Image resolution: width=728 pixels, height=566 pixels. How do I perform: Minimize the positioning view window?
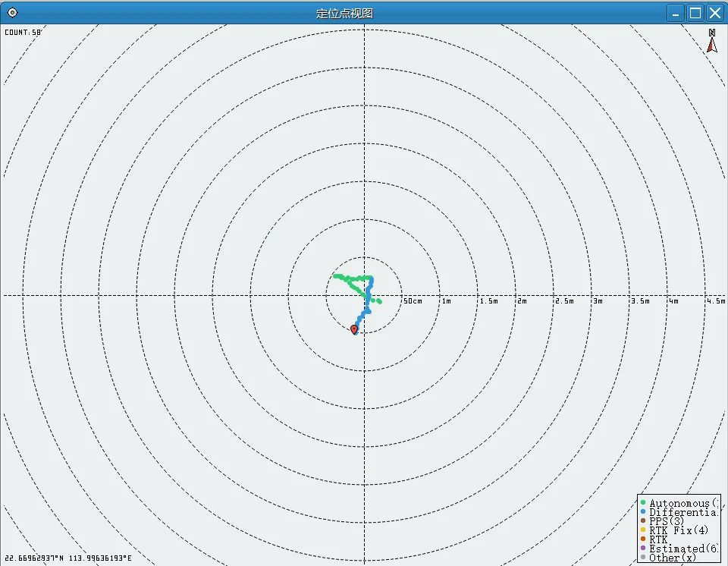(676, 13)
